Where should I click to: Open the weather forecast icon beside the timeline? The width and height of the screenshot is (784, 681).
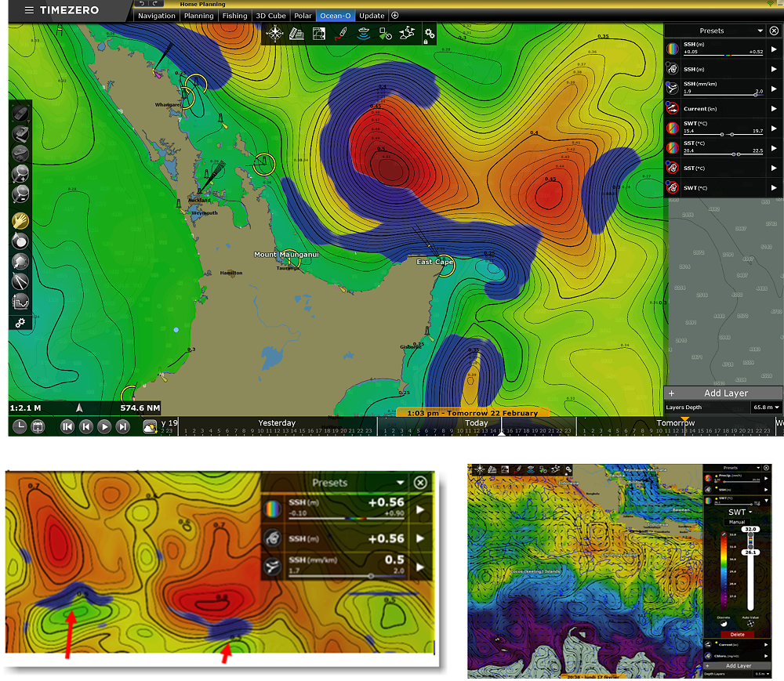[150, 426]
